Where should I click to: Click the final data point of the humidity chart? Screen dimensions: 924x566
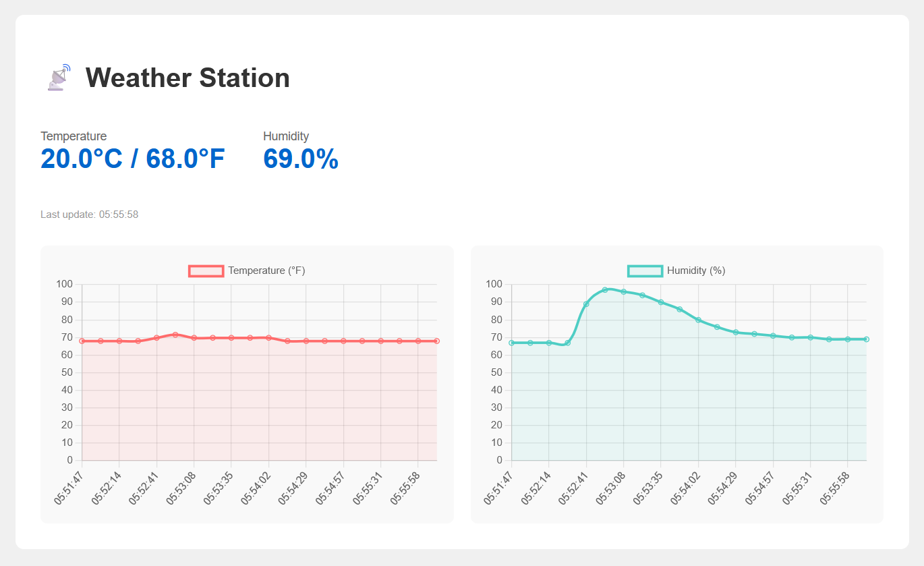coord(867,339)
